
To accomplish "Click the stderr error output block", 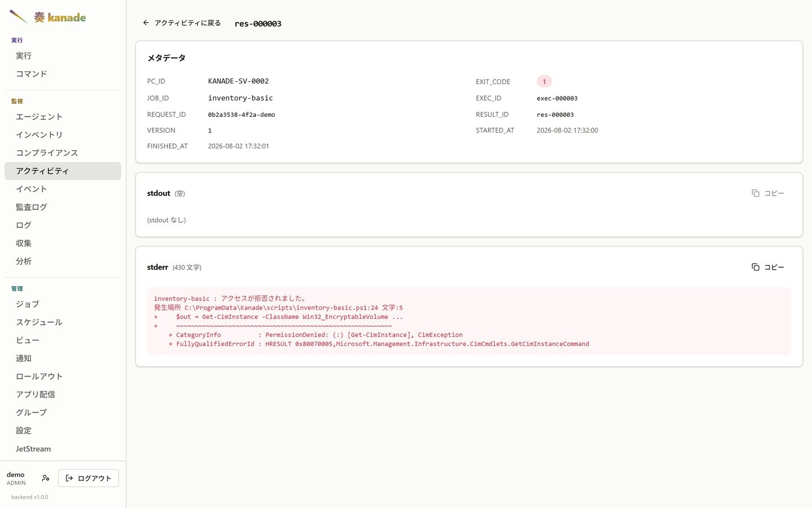I will point(469,321).
